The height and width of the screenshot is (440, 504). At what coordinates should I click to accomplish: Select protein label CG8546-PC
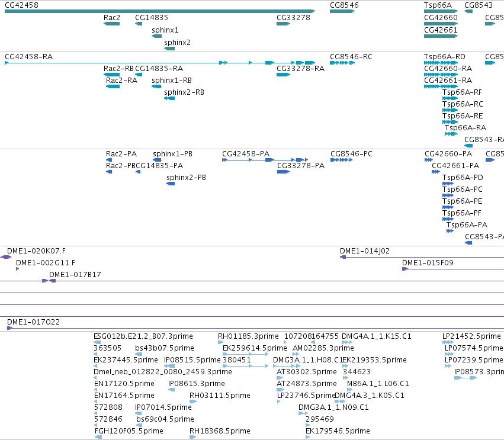coord(351,155)
